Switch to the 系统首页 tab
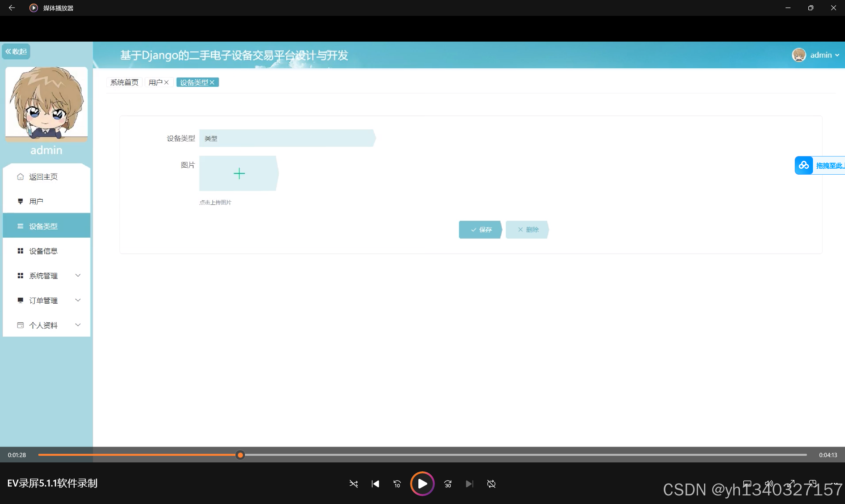This screenshot has width=845, height=504. pyautogui.click(x=124, y=82)
